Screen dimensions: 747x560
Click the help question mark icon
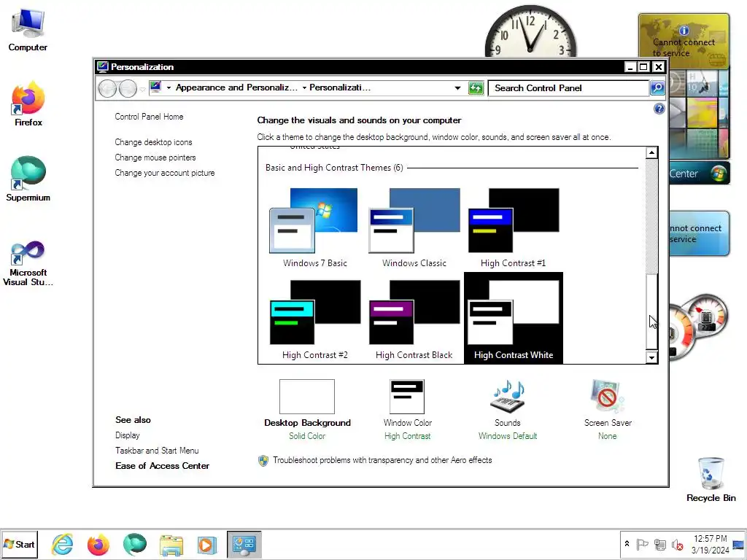(x=659, y=109)
